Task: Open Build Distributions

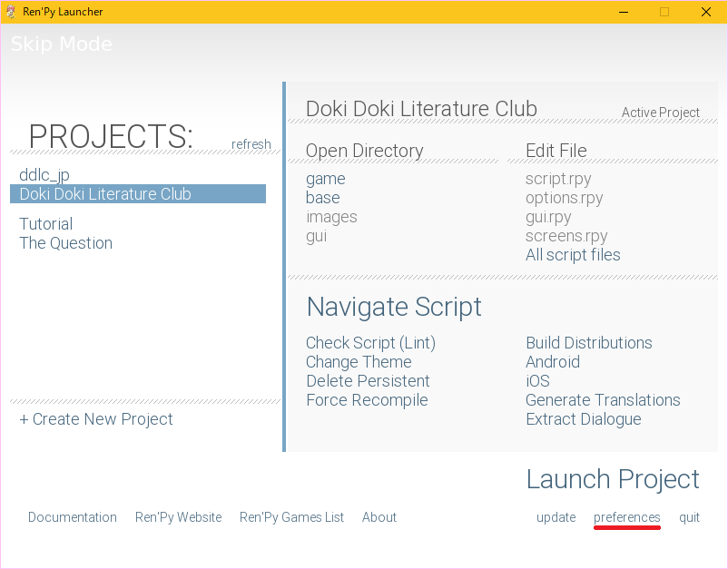Action: point(589,343)
